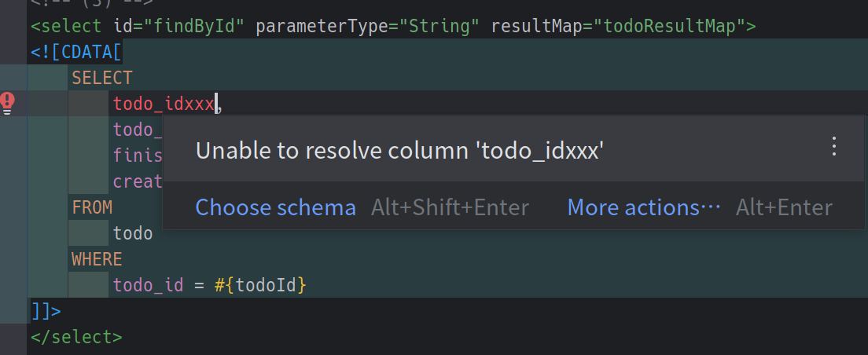Click the SELECT keyword in the query

click(x=102, y=78)
